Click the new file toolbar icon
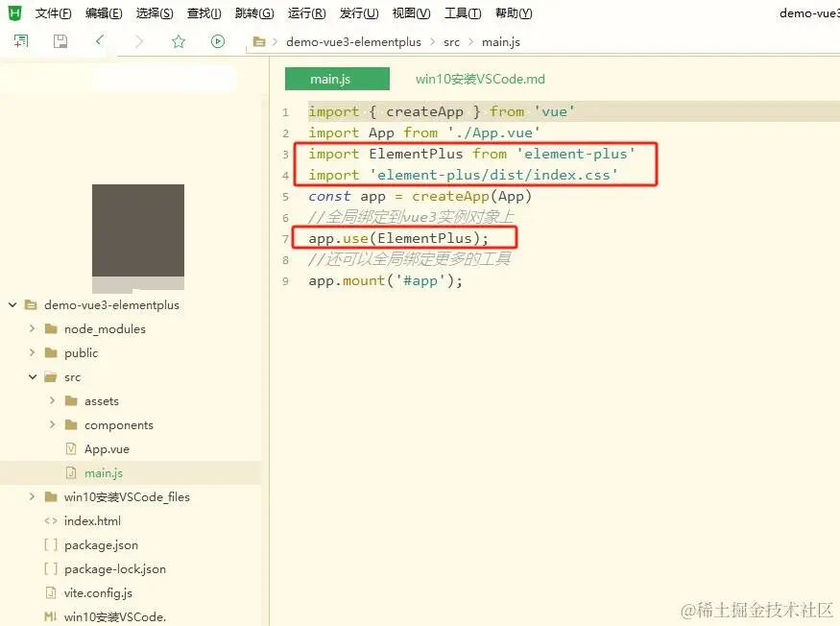Viewport: 840px width, 626px height. click(21, 41)
